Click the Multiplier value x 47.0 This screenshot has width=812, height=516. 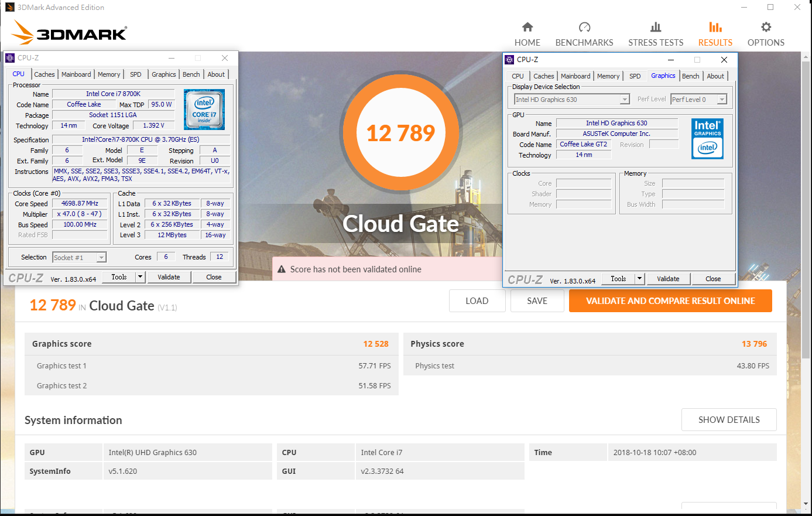[x=80, y=214]
